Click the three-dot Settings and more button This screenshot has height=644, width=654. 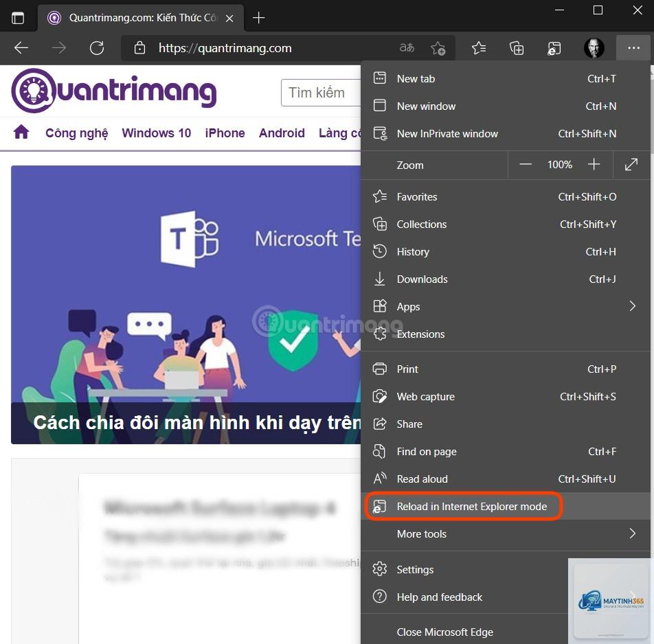pyautogui.click(x=633, y=48)
